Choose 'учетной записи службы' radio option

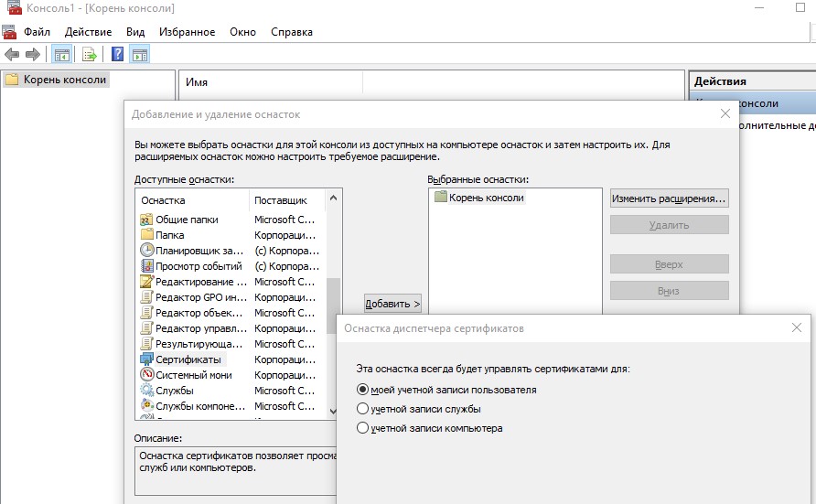click(362, 409)
